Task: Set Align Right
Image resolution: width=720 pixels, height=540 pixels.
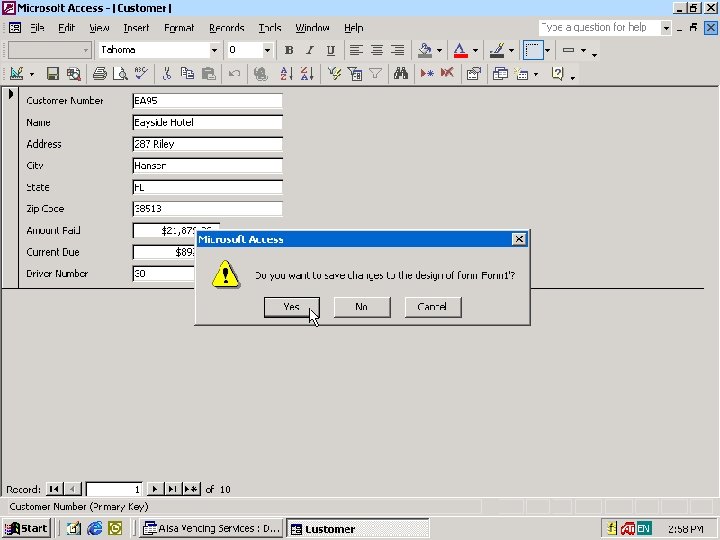Action: tap(397, 50)
